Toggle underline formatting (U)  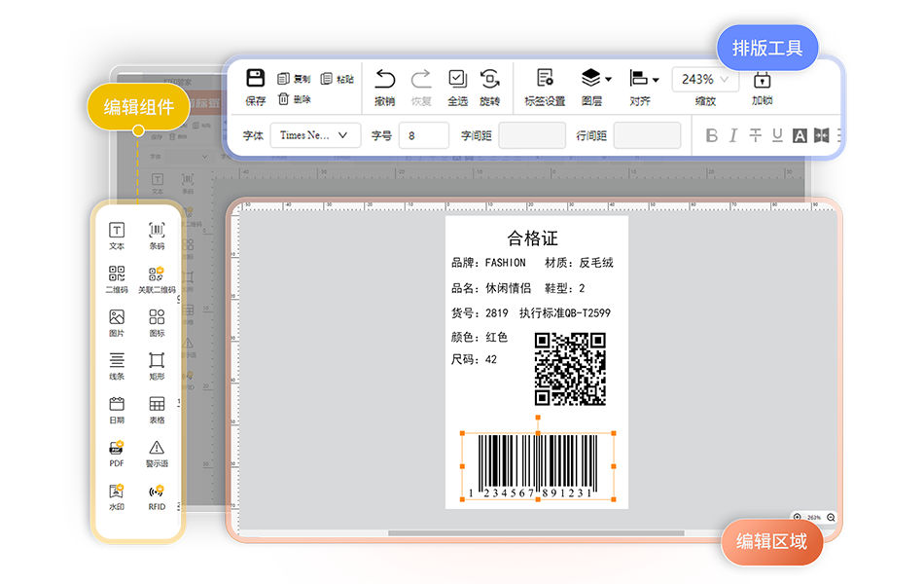click(x=777, y=135)
